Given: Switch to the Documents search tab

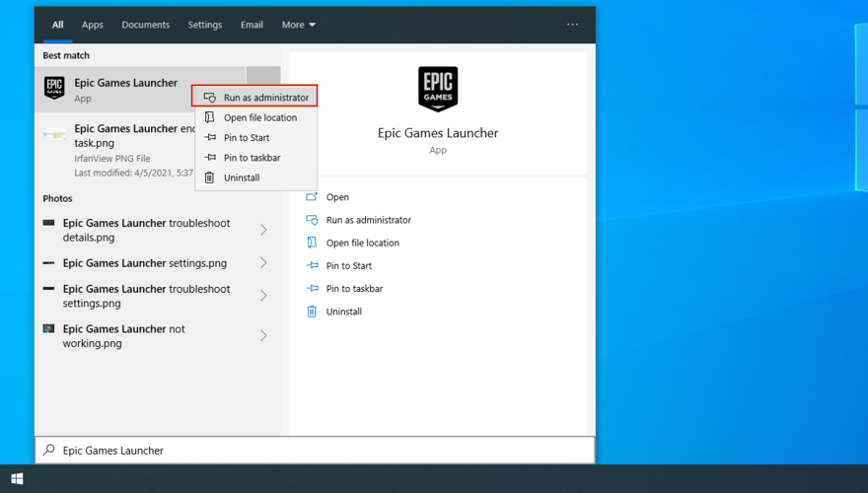Looking at the screenshot, I should (146, 25).
